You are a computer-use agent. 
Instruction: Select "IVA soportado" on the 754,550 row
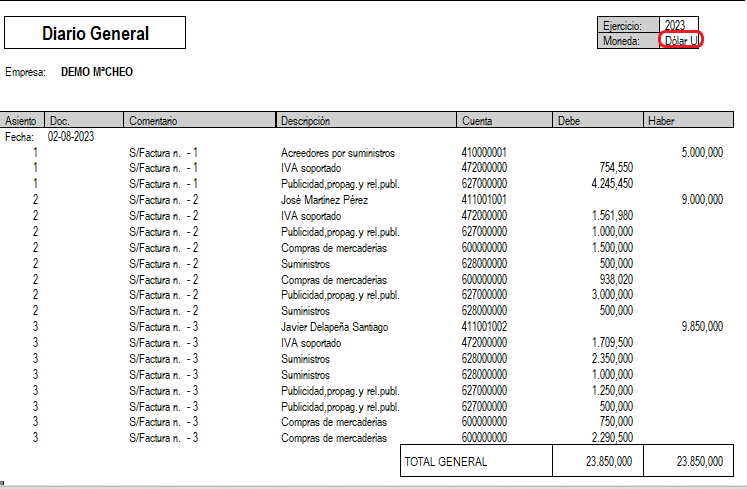311,168
